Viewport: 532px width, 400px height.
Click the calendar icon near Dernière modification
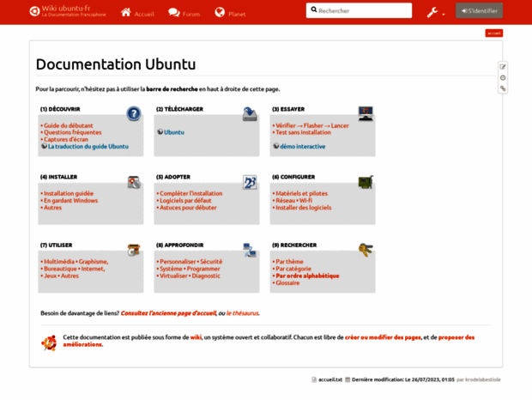(x=348, y=379)
